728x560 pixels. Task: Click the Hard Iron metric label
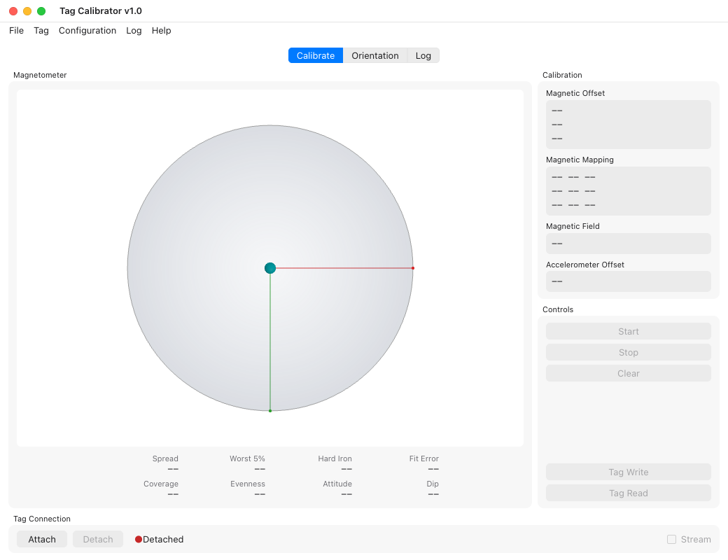335,458
